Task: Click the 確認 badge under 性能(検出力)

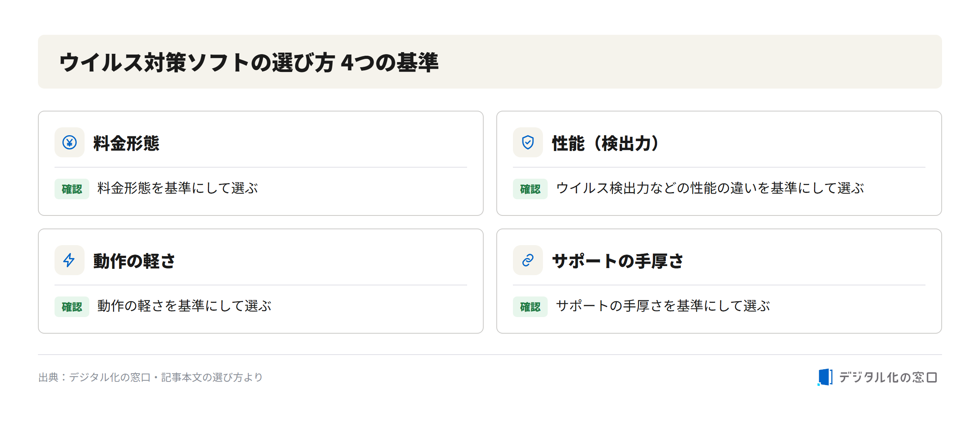Action: (x=530, y=189)
